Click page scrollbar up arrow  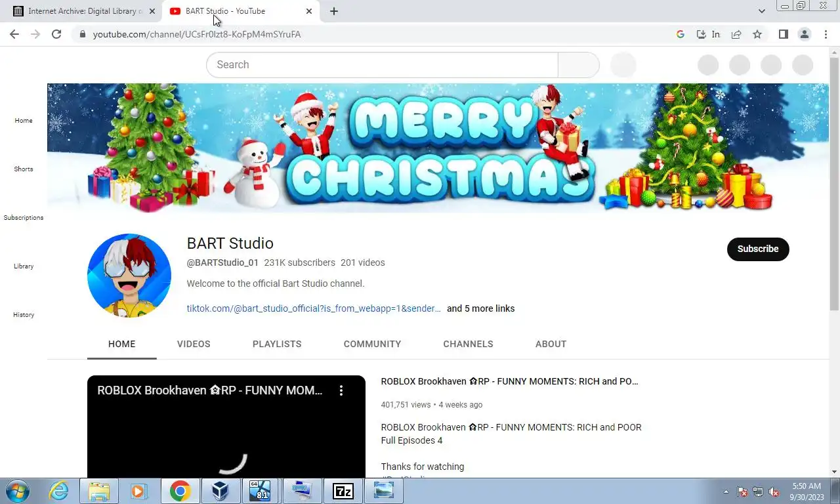point(834,52)
